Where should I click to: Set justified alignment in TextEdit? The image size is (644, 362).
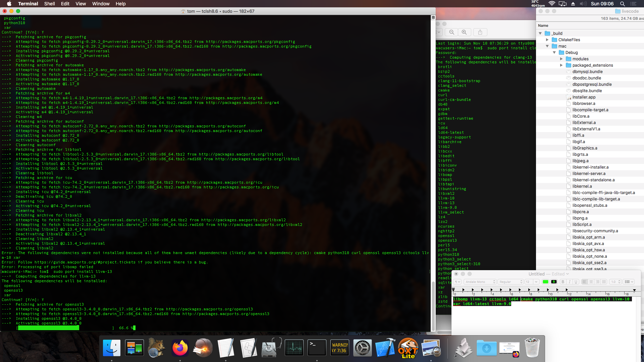(x=604, y=282)
